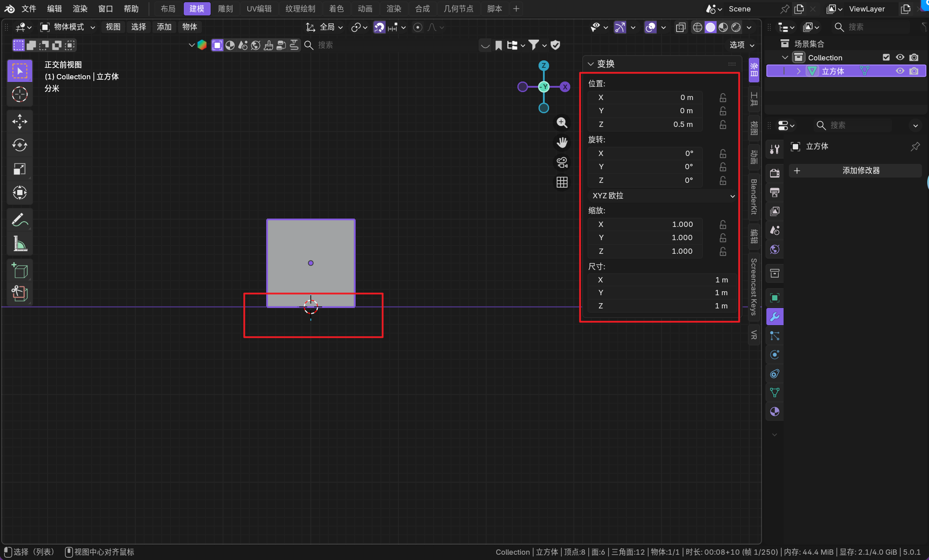Switch to the UV编辑 workspace tab
The image size is (929, 560).
[259, 9]
